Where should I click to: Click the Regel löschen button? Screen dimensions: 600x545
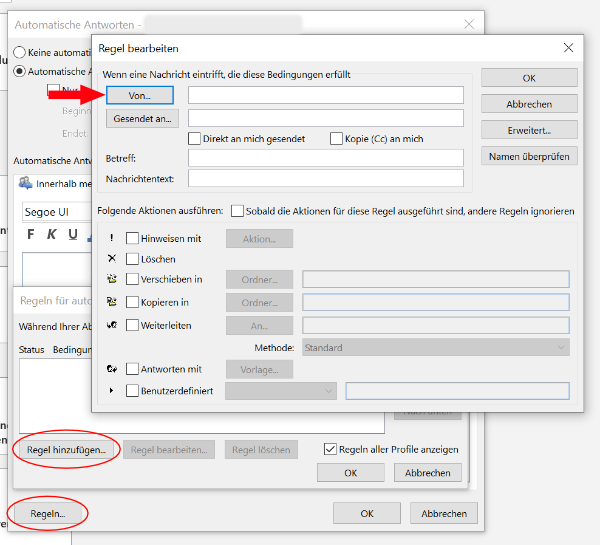pyautogui.click(x=261, y=450)
